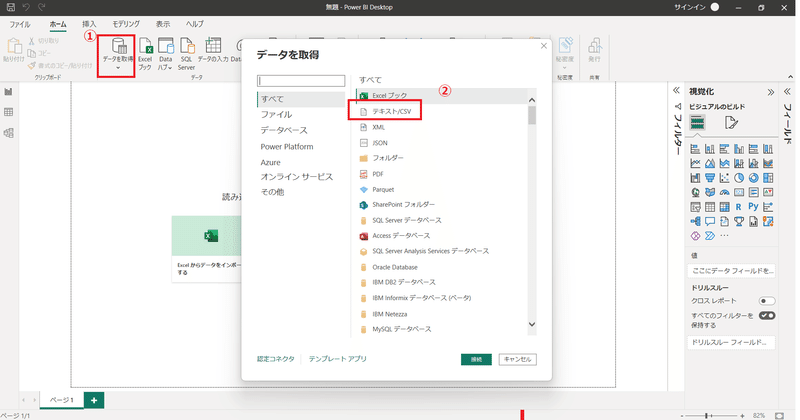This screenshot has height=420, width=800.
Task: Add a new page with plus button
Action: point(94,401)
